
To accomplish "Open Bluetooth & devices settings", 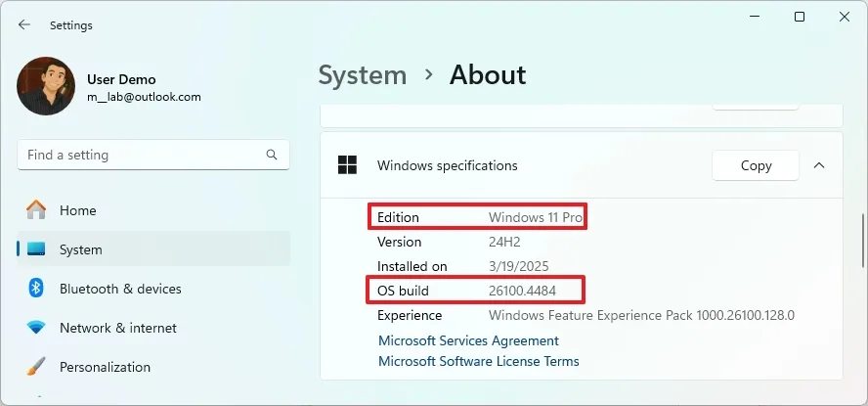I will pyautogui.click(x=153, y=289).
